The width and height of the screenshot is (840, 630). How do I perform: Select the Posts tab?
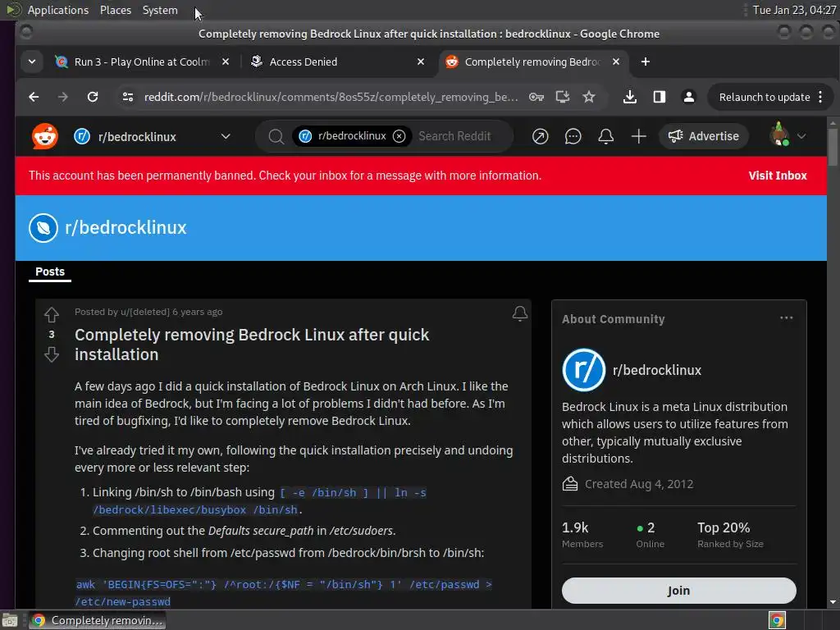50,272
